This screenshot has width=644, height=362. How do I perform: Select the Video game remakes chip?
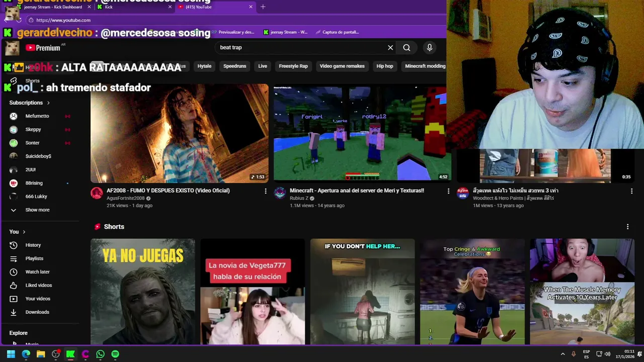342,66
